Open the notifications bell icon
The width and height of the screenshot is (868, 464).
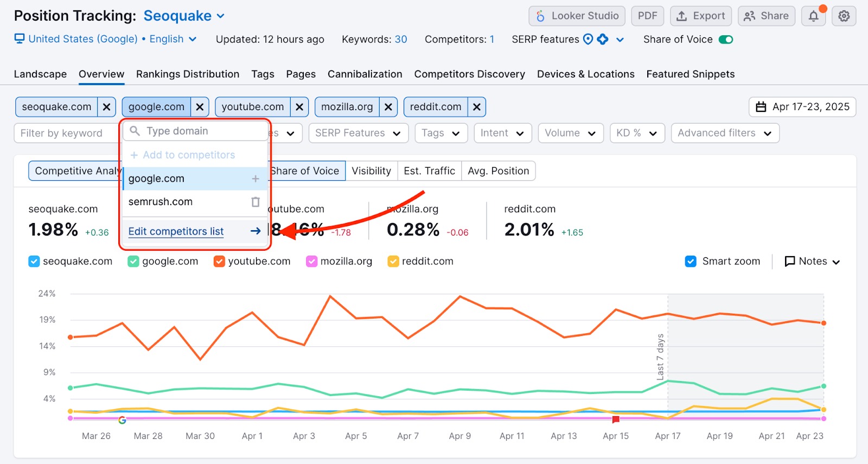pyautogui.click(x=813, y=16)
